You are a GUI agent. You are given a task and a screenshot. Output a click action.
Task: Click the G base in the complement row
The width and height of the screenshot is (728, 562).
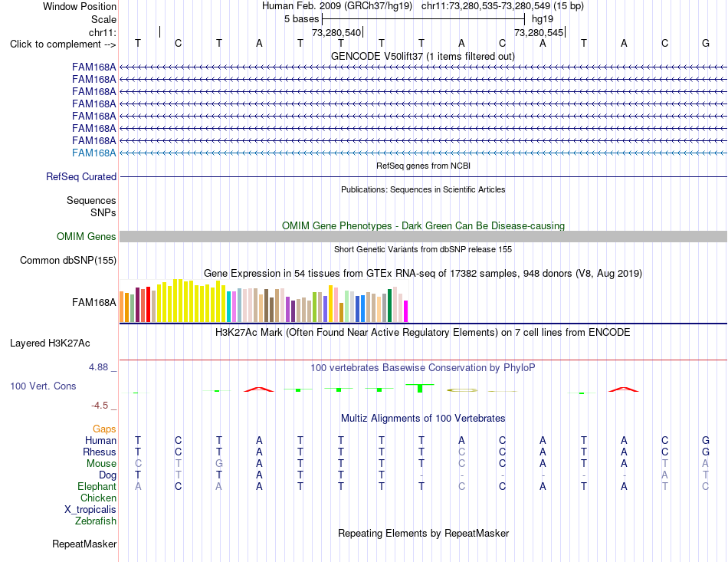click(x=705, y=43)
